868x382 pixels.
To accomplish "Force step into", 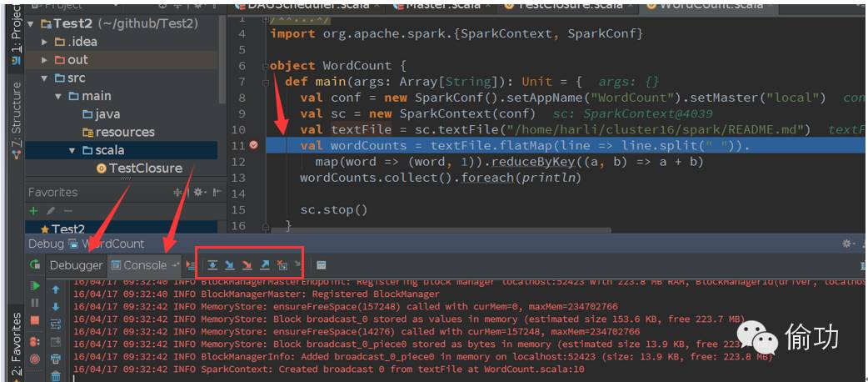I will coord(247,265).
